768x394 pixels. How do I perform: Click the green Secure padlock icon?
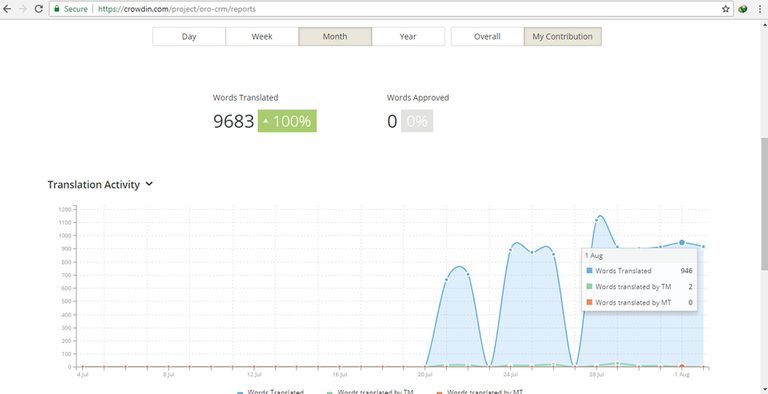tap(57, 9)
